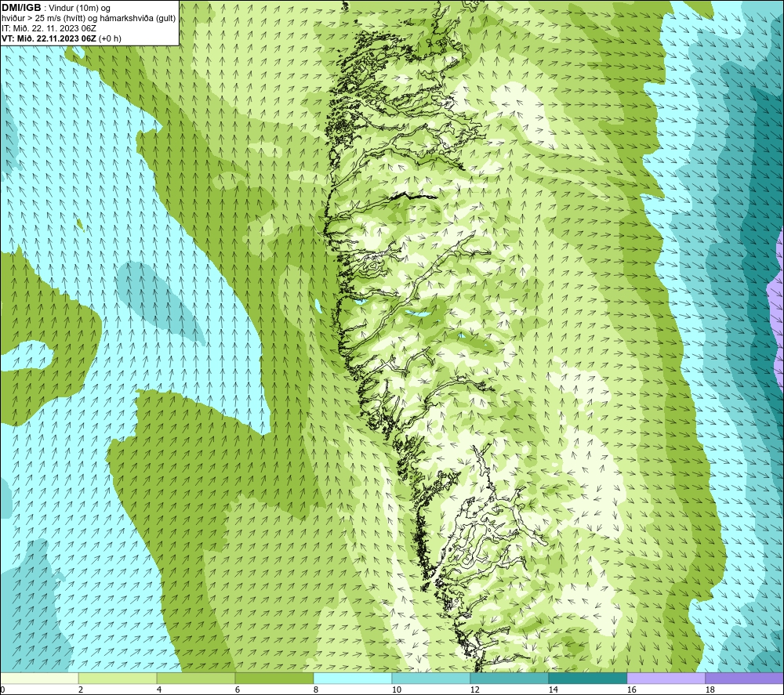784x695 pixels.
Task: Click the legend scale label 18
Action: coord(710,690)
